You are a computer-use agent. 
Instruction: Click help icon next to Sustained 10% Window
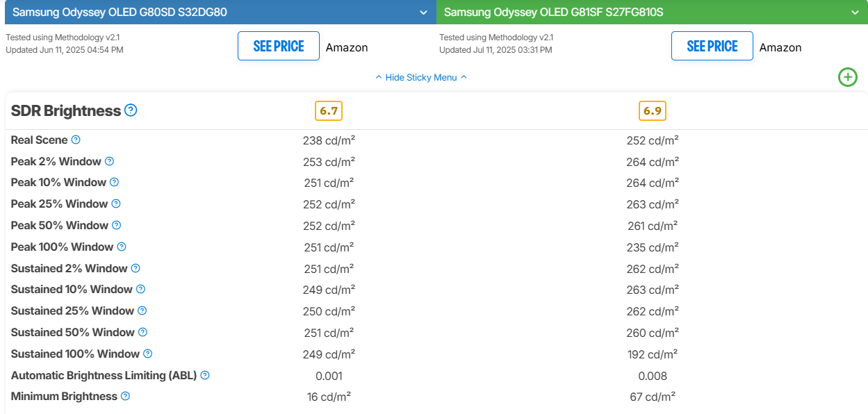coord(140,289)
